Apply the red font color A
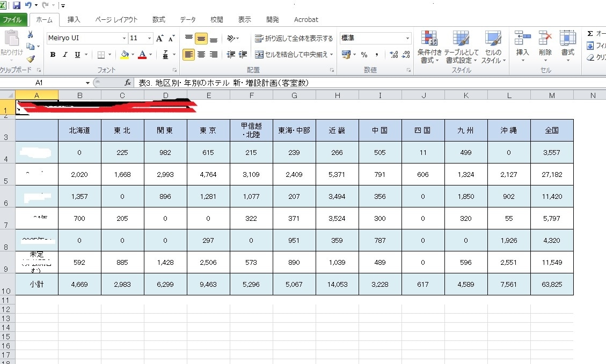This screenshot has width=606, height=364. pyautogui.click(x=142, y=55)
